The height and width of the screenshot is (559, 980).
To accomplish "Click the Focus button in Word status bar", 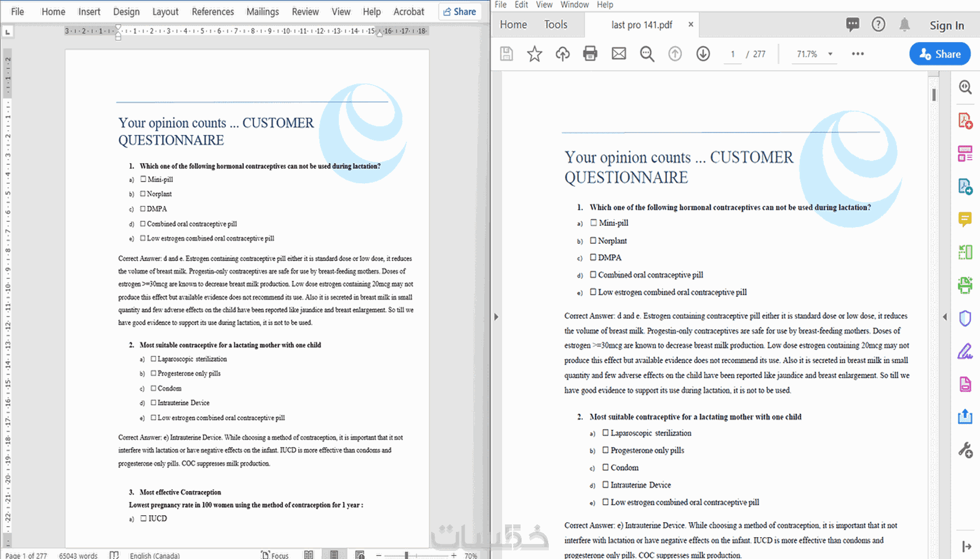I will click(274, 555).
